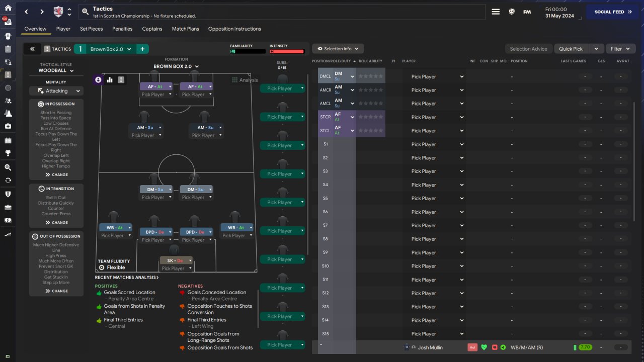Click the Quick Pick button
Viewport: 644px width, 362px height.
(571, 49)
